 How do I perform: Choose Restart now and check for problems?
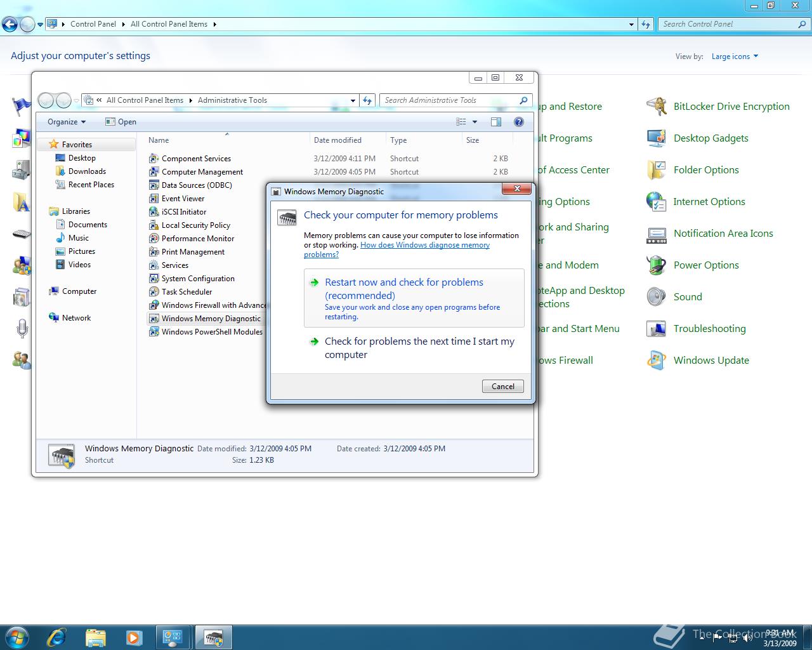(414, 298)
